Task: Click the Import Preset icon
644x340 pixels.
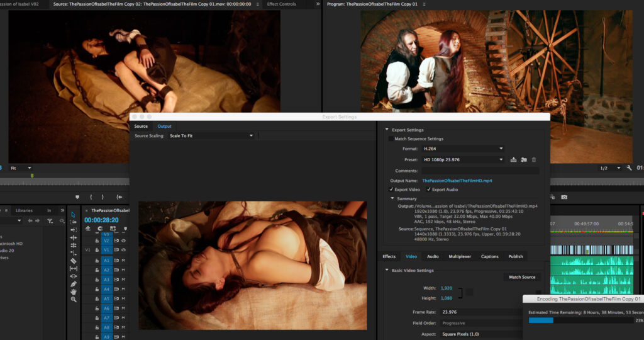Action: (x=523, y=160)
